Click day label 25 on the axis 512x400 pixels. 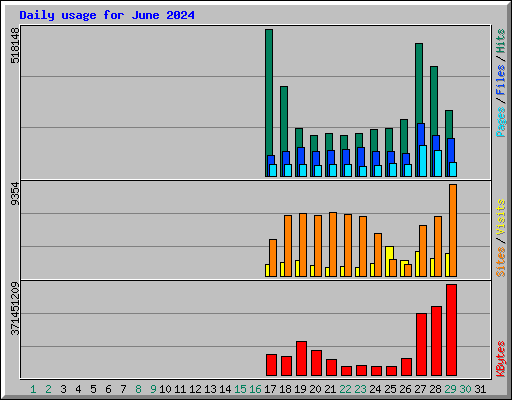(x=390, y=389)
